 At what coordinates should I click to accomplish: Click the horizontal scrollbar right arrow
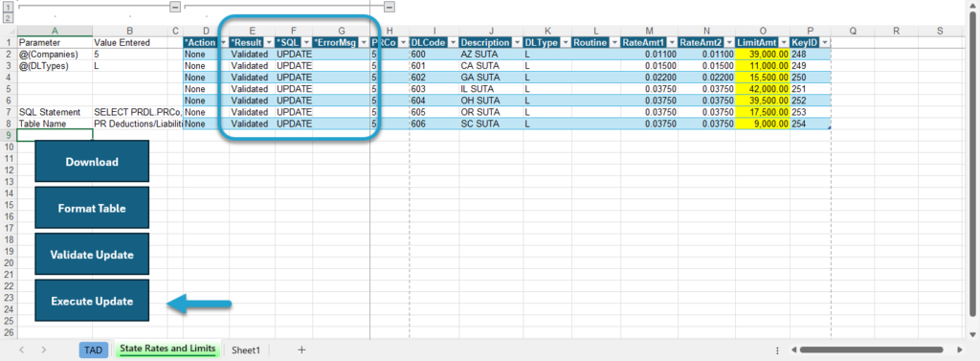(959, 350)
